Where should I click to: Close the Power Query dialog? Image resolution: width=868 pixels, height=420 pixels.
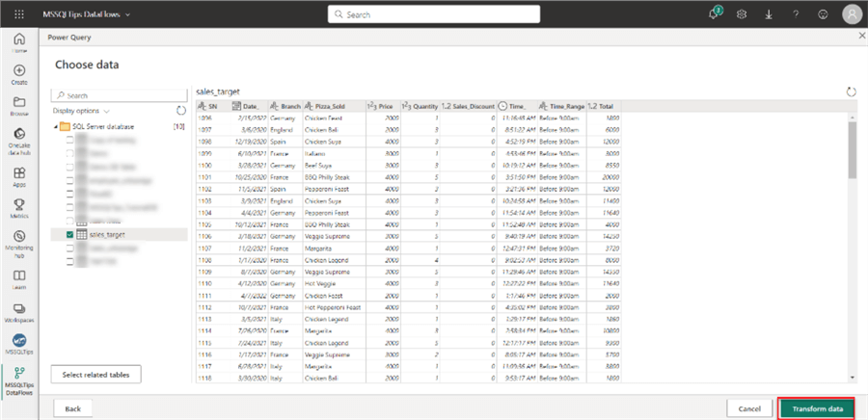(x=861, y=37)
